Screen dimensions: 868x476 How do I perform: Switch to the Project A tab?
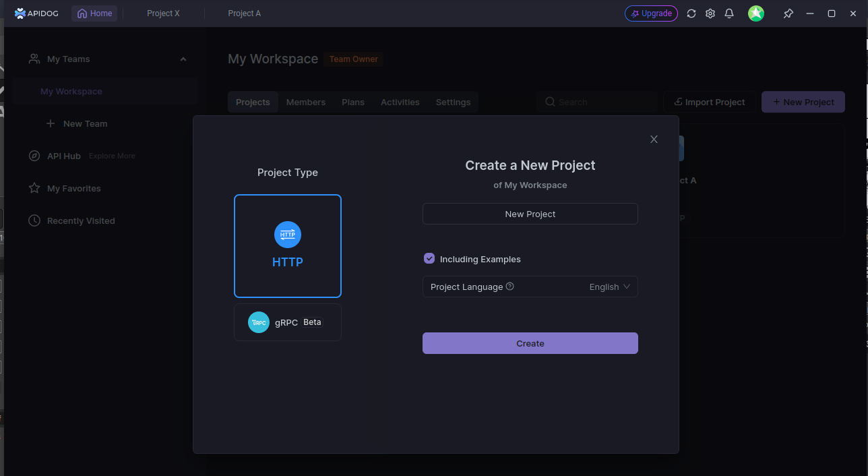pyautogui.click(x=244, y=13)
